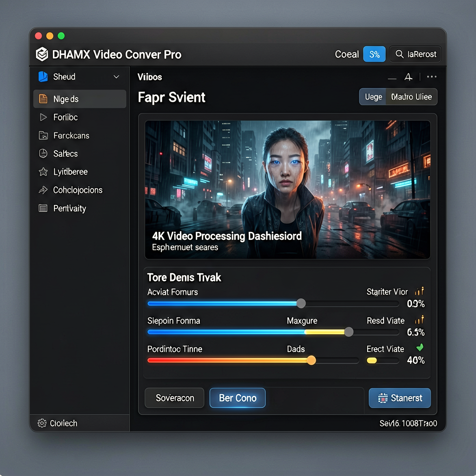
Task: Click the bar chart icon beside Resd Viate
Action: (x=419, y=320)
